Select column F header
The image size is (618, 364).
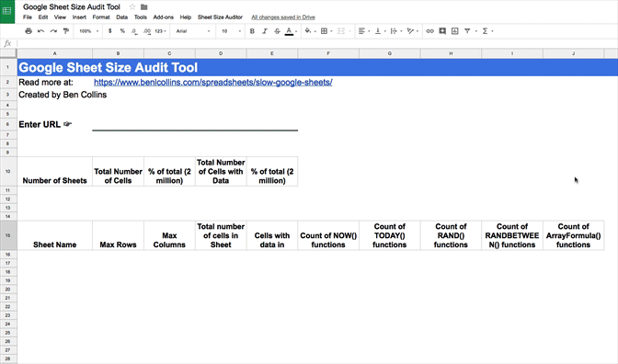coord(328,53)
